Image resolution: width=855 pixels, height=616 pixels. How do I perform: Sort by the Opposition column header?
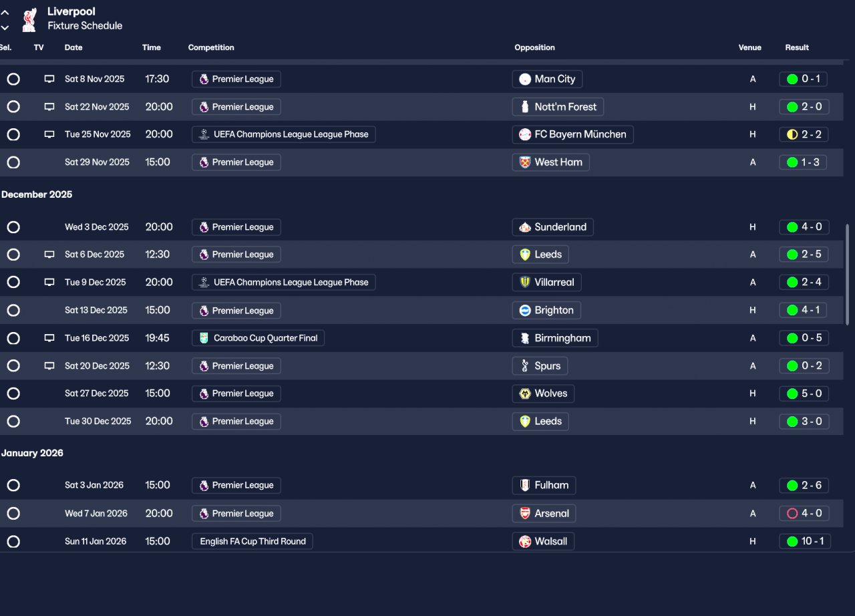point(534,47)
